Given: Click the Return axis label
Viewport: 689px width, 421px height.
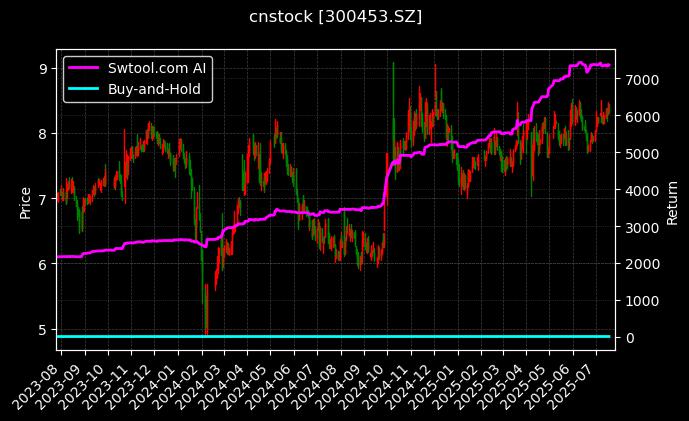Looking at the screenshot, I should 672,200.
